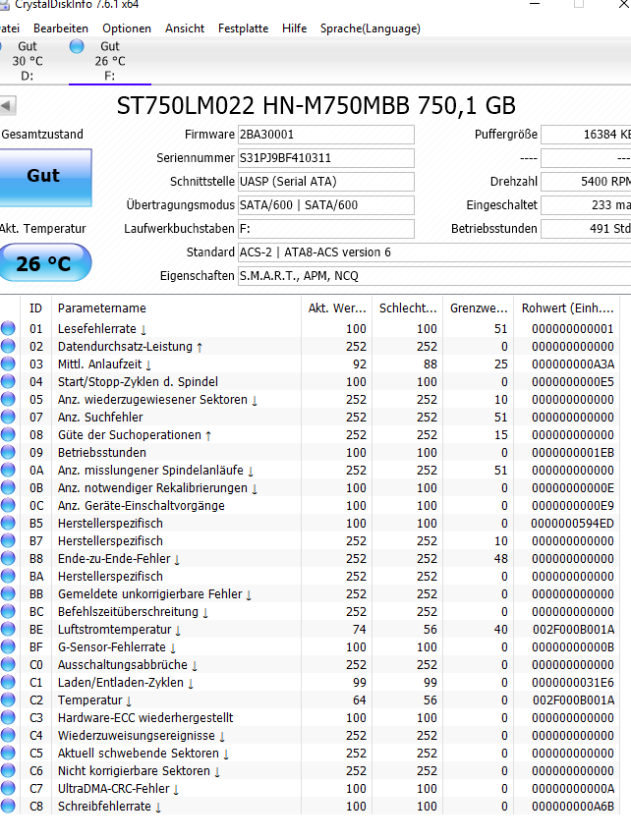
Task: Click status orb for Nicht korrigierbare Sektoren
Action: 8,770
